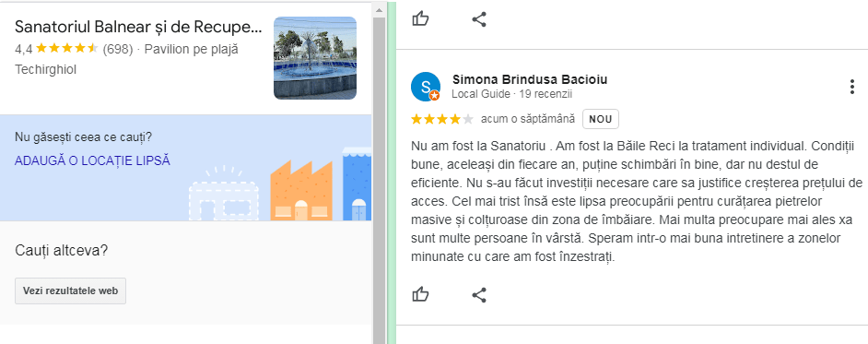Click the NOU badge beside the review date
Screen dimensions: 868x344
pyautogui.click(x=600, y=119)
